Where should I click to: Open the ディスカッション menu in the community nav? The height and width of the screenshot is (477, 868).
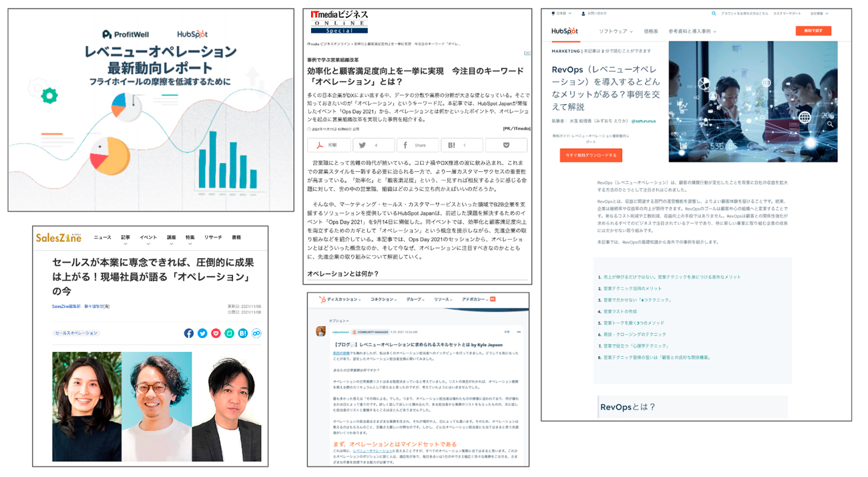(x=342, y=299)
